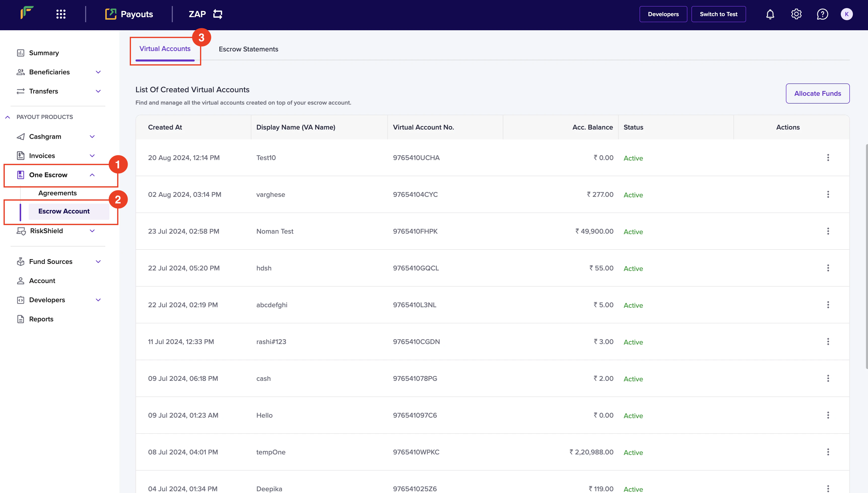Expand the Beneficiaries menu
This screenshot has width=868, height=493.
(98, 72)
